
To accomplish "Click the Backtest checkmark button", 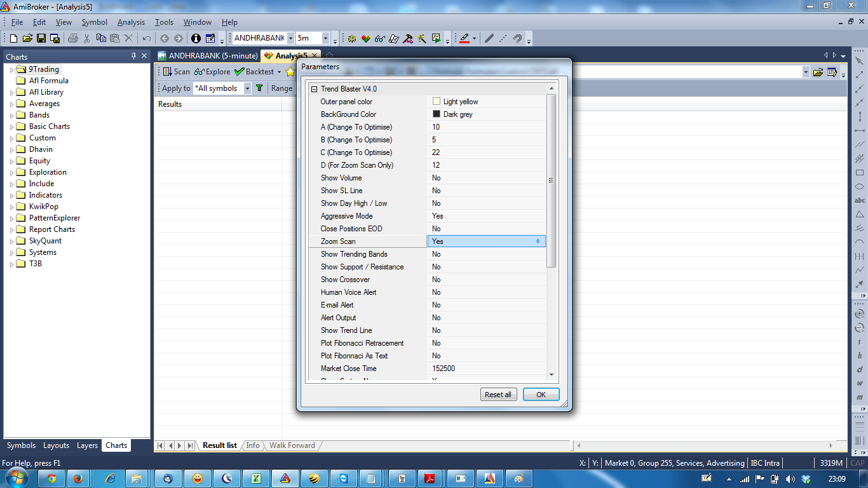I will click(x=254, y=72).
